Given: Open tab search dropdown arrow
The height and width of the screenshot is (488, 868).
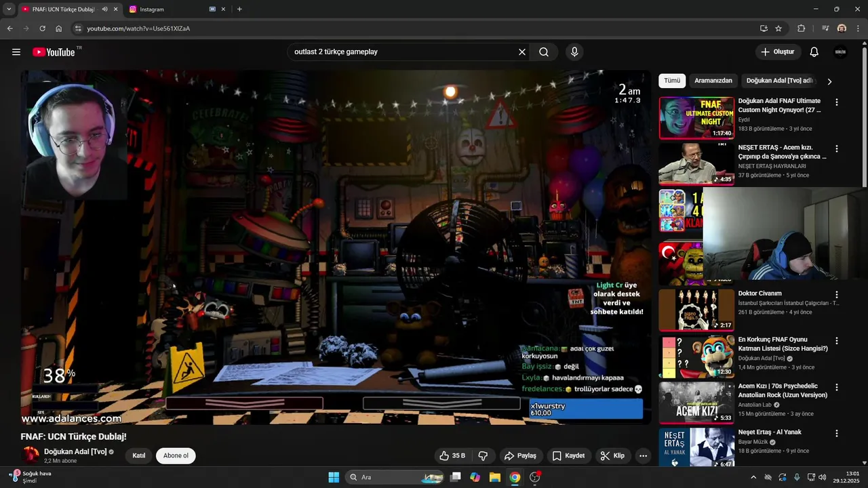Looking at the screenshot, I should [x=9, y=9].
